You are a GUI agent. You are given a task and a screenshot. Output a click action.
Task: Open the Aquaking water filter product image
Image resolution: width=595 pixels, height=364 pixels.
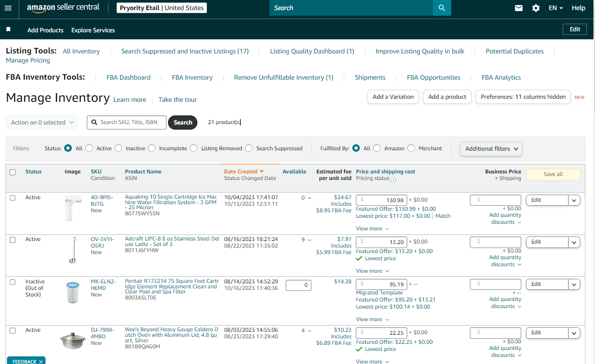point(73,208)
